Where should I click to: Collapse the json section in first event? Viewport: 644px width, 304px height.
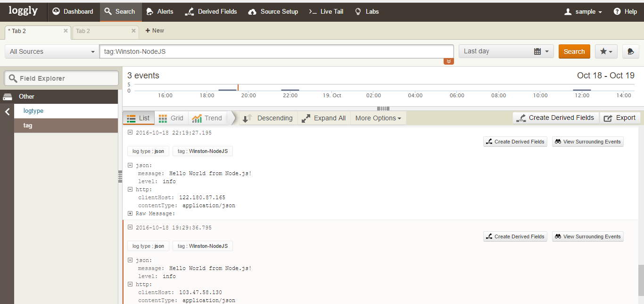[130, 165]
